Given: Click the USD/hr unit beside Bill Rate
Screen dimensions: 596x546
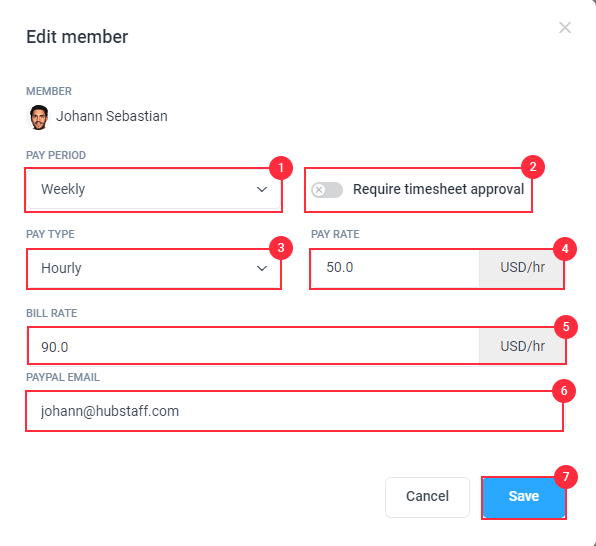Looking at the screenshot, I should [522, 346].
